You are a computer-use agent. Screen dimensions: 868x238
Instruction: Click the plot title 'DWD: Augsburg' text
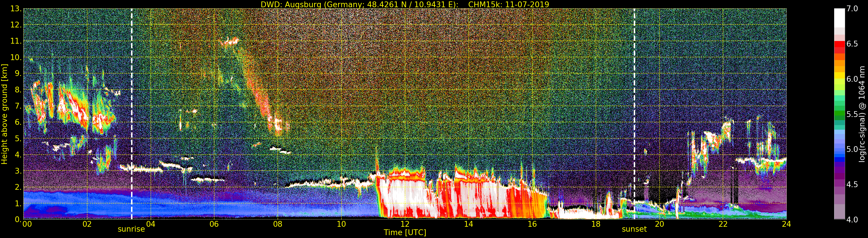[x=291, y=4]
